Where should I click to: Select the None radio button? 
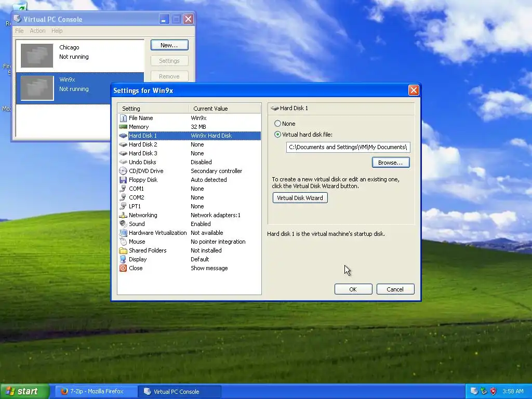click(x=277, y=124)
